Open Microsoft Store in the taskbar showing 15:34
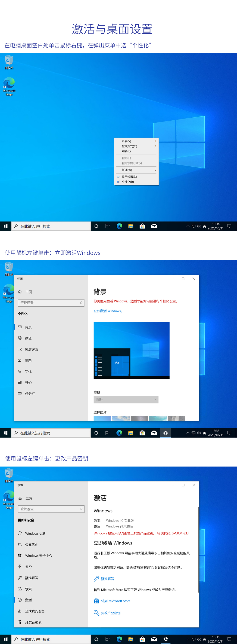Screen dimensions: 237x644 pos(142,226)
